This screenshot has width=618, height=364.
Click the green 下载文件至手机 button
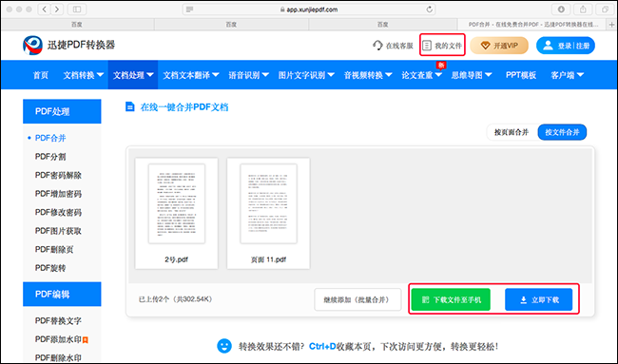pos(451,299)
